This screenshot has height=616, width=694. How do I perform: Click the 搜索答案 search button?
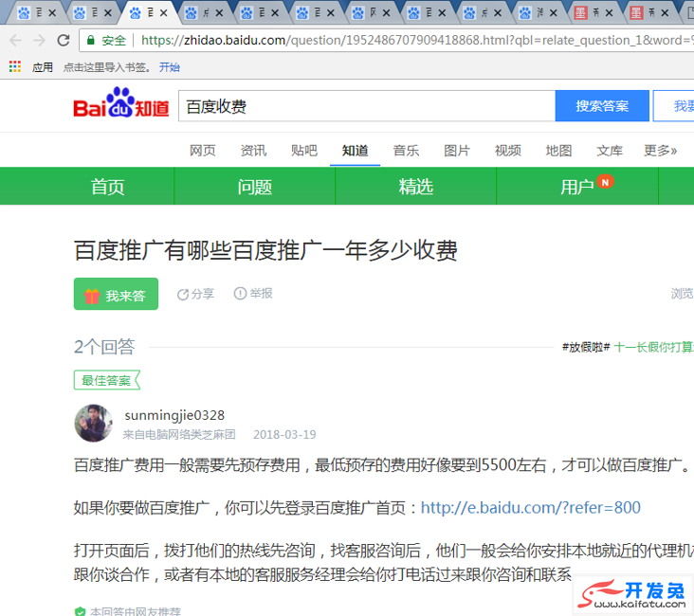[x=602, y=106]
